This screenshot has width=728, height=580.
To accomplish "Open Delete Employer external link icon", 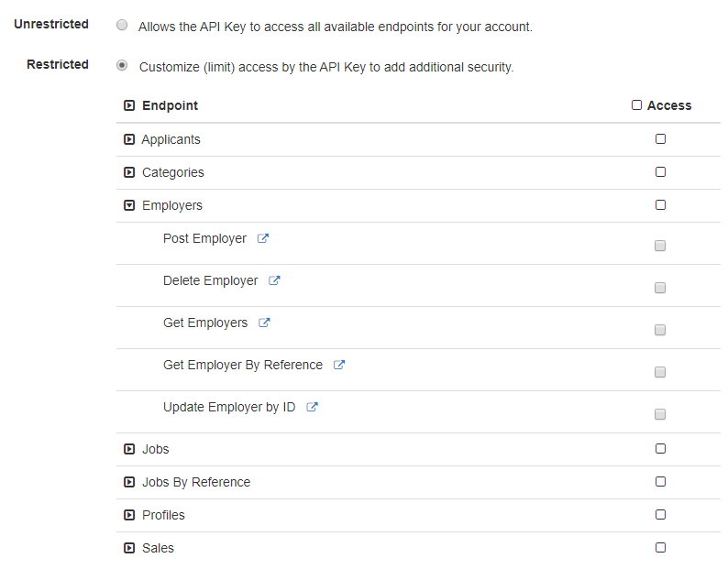I will [x=274, y=280].
